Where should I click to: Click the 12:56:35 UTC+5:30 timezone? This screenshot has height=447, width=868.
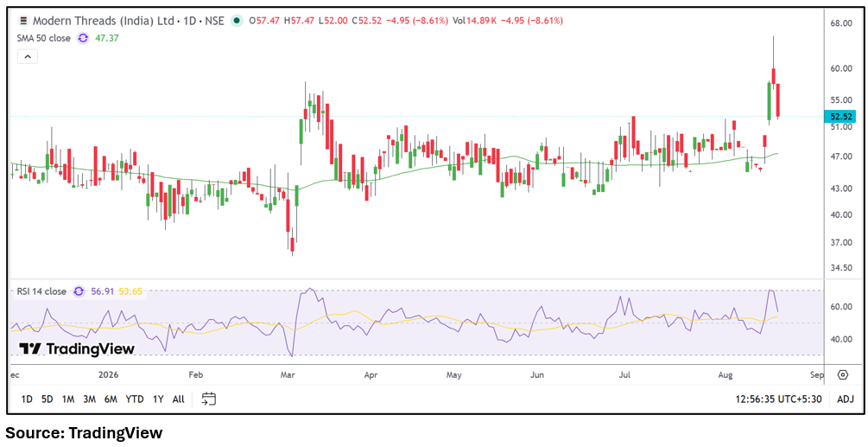778,399
